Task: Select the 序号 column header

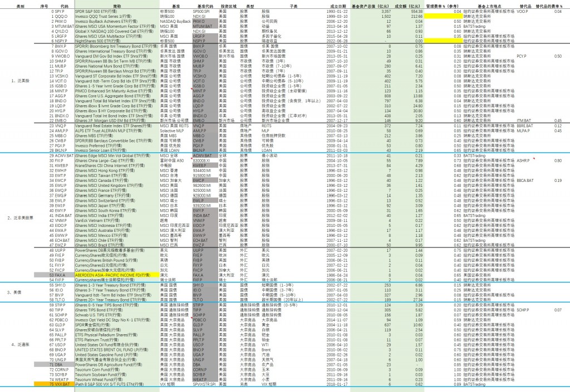Action: pos(44,6)
